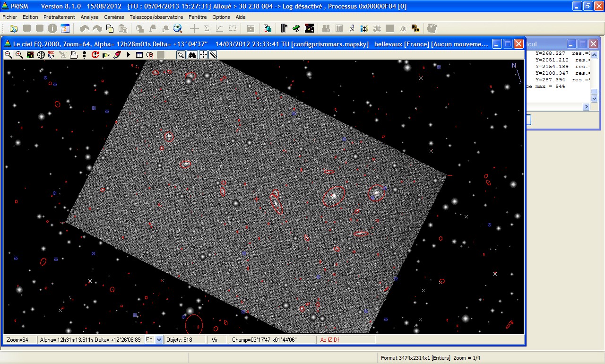Open the green telescope icon in main toolbar
This screenshot has width=605, height=364.
(296, 28)
